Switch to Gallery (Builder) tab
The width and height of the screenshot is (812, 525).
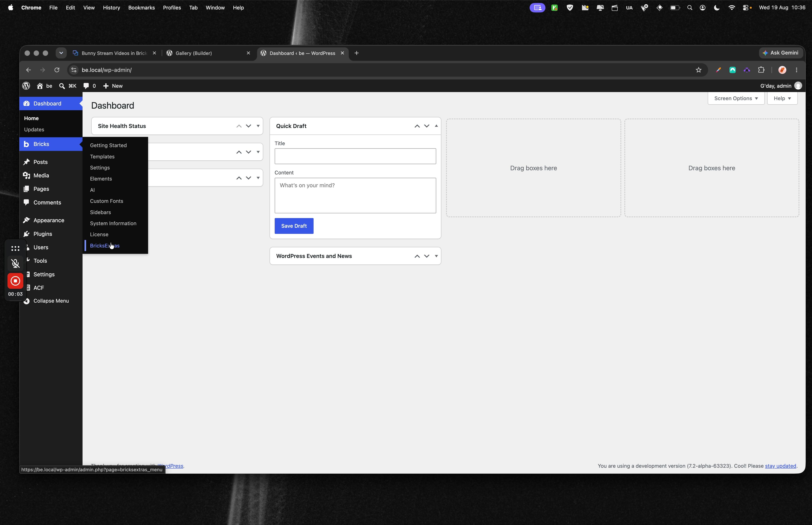pos(209,53)
